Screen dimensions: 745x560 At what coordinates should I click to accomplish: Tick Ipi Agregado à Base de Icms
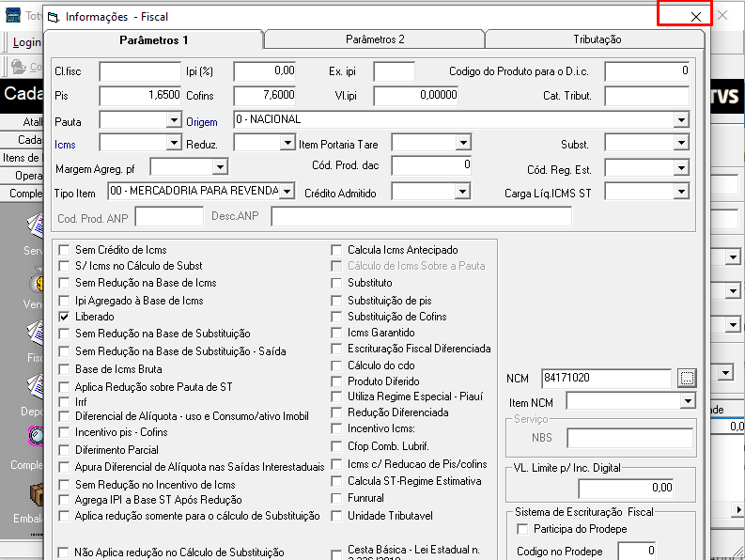pyautogui.click(x=64, y=301)
